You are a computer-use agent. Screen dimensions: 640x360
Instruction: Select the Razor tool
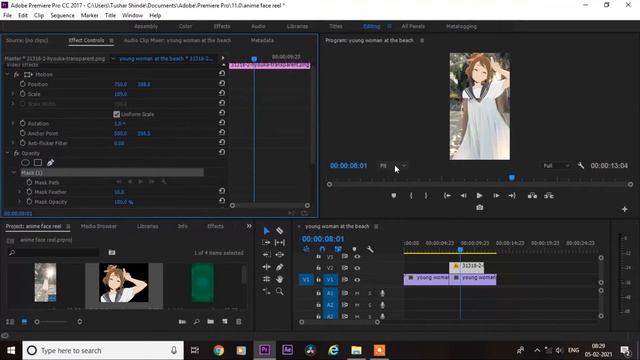pos(280,231)
